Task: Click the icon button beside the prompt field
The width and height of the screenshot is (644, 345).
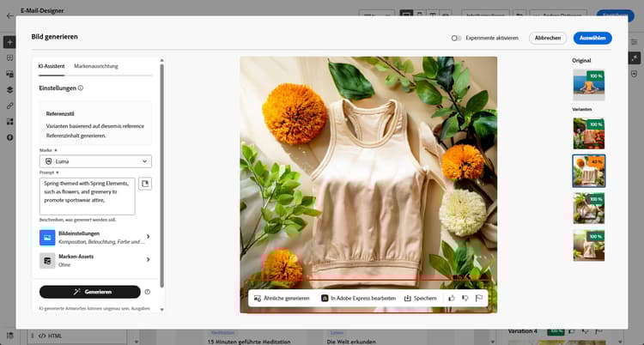Action: pos(144,185)
